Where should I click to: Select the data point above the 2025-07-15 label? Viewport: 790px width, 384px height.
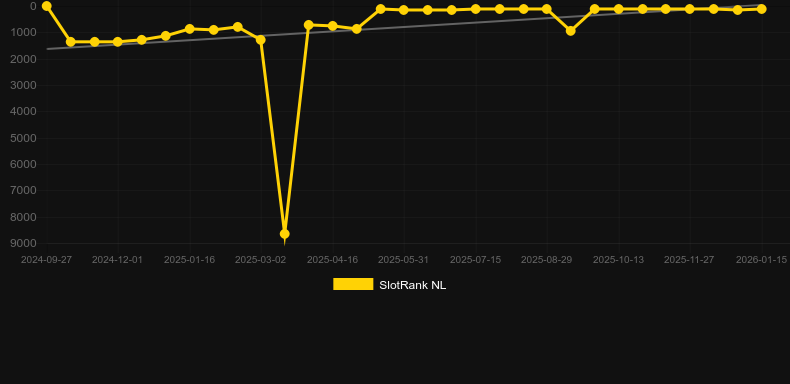click(475, 9)
